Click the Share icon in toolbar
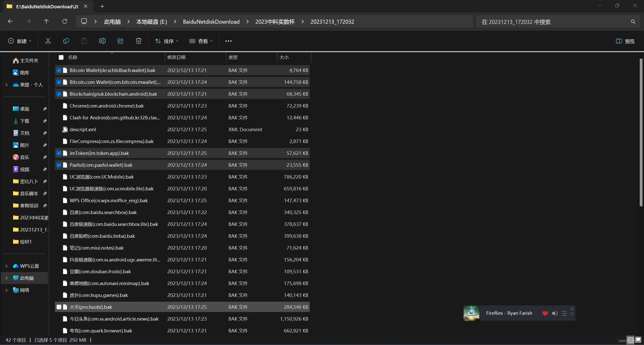Viewport: 644px width, 345px height. [120, 41]
